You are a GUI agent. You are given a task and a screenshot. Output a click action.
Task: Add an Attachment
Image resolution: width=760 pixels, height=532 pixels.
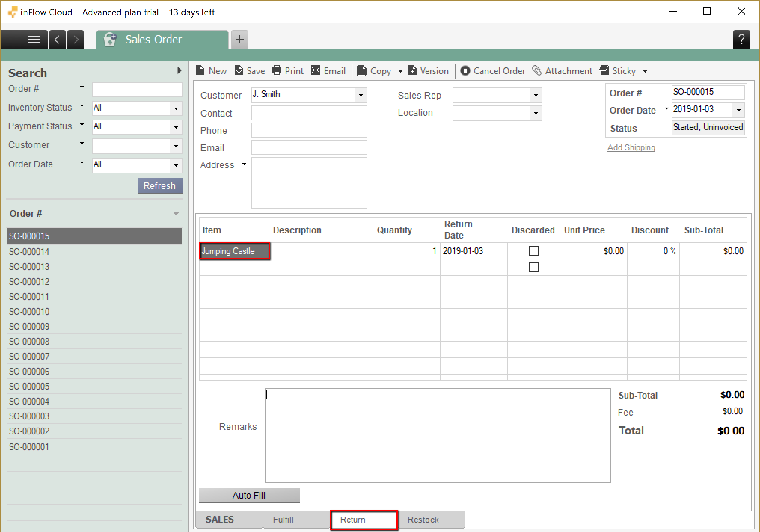[x=562, y=71]
